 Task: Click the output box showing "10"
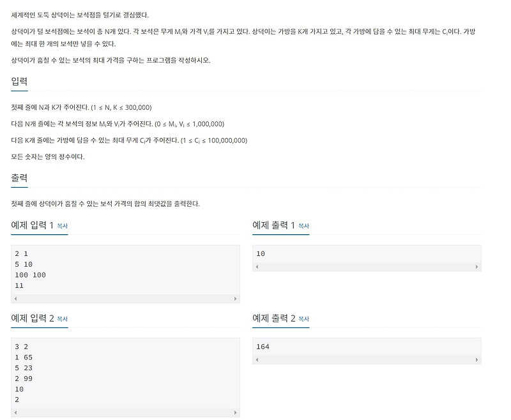[x=367, y=253]
